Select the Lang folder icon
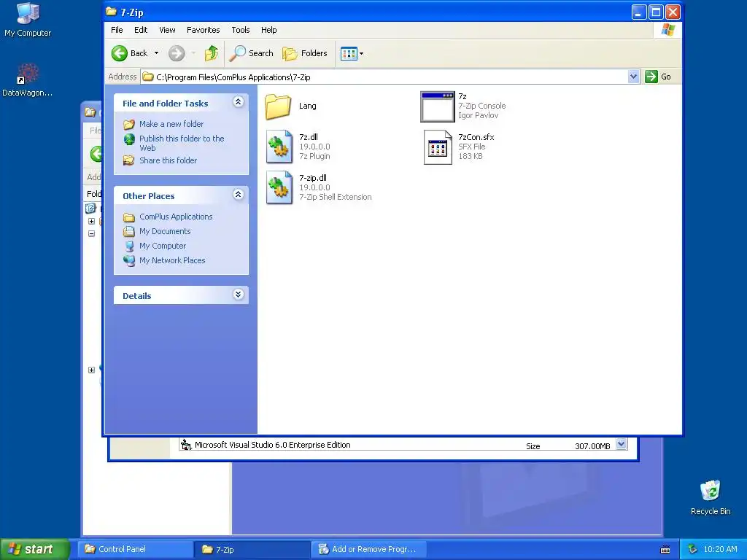 (278, 106)
